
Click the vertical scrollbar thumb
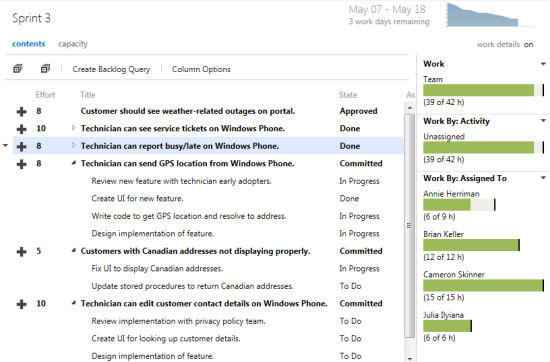click(409, 226)
